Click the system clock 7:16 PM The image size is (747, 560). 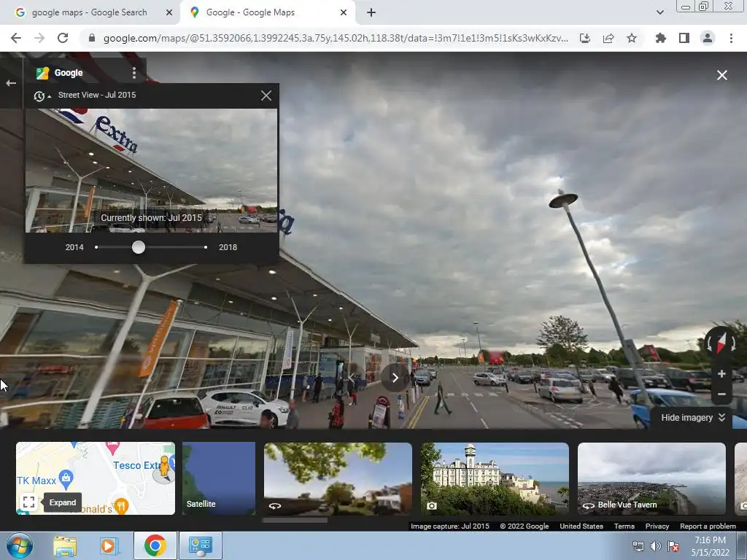click(710, 540)
